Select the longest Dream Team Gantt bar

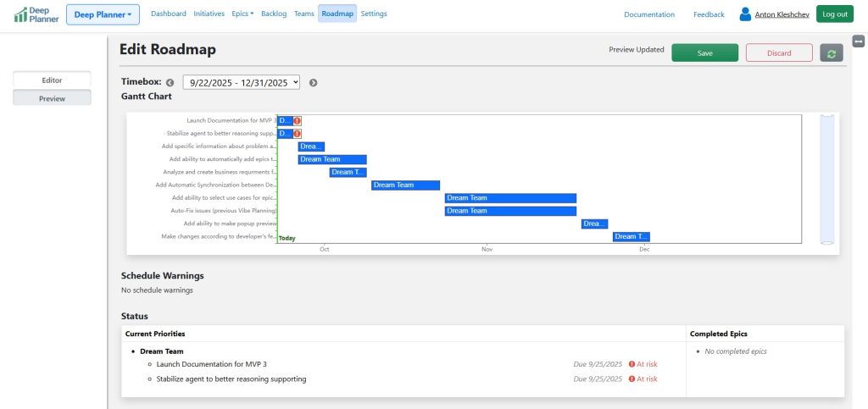[x=510, y=198]
